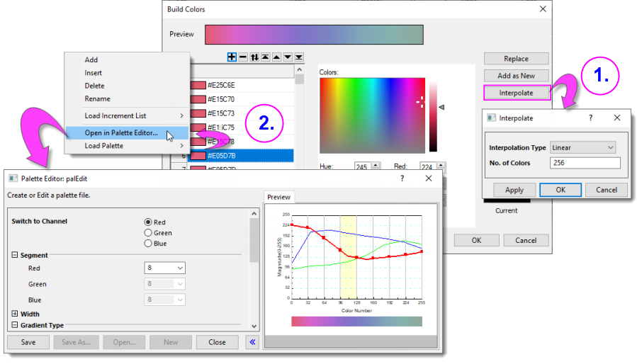Image resolution: width=637 pixels, height=364 pixels.
Task: Click the Interpolate dialog title icon
Action: pyautogui.click(x=491, y=118)
